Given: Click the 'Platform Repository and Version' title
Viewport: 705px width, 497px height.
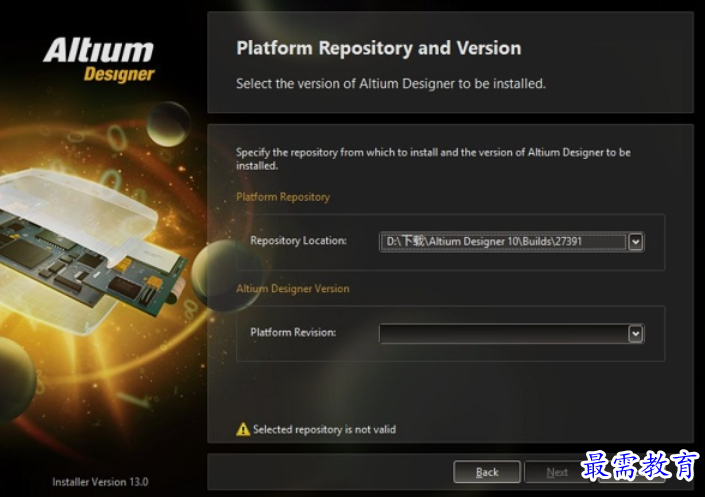Looking at the screenshot, I should pos(379,49).
